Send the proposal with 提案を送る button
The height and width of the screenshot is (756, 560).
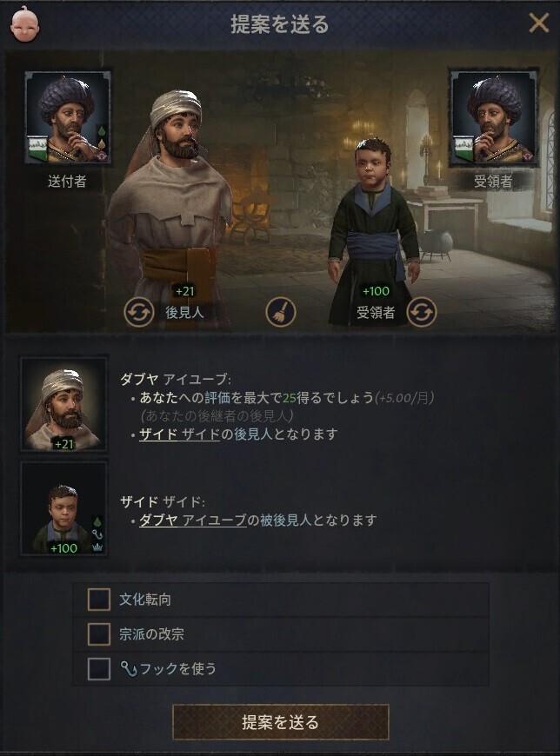point(281,722)
